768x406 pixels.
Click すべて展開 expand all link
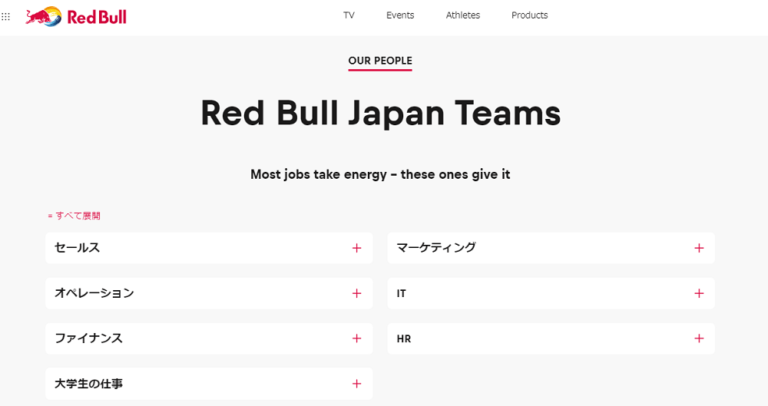click(x=75, y=215)
